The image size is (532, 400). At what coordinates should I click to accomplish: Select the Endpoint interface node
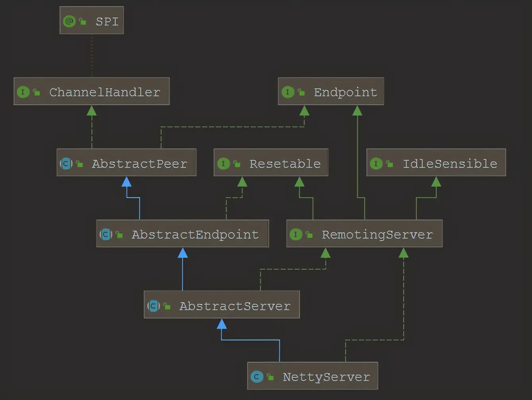(x=331, y=91)
